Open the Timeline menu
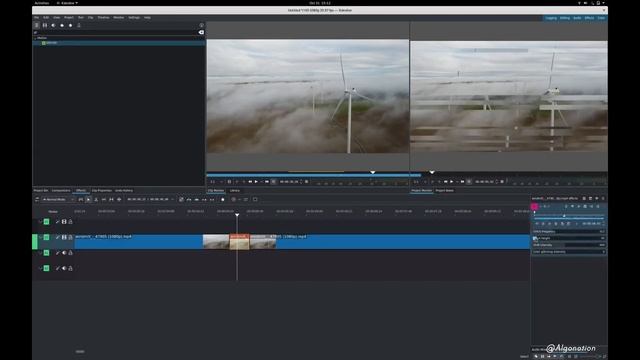Viewport: 640px width, 360px height. [x=103, y=18]
